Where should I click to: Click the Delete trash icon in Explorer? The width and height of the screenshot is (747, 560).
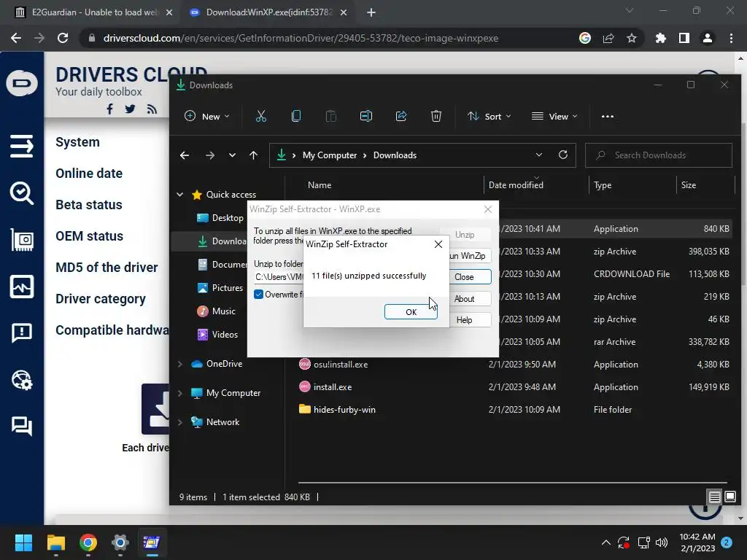[436, 116]
